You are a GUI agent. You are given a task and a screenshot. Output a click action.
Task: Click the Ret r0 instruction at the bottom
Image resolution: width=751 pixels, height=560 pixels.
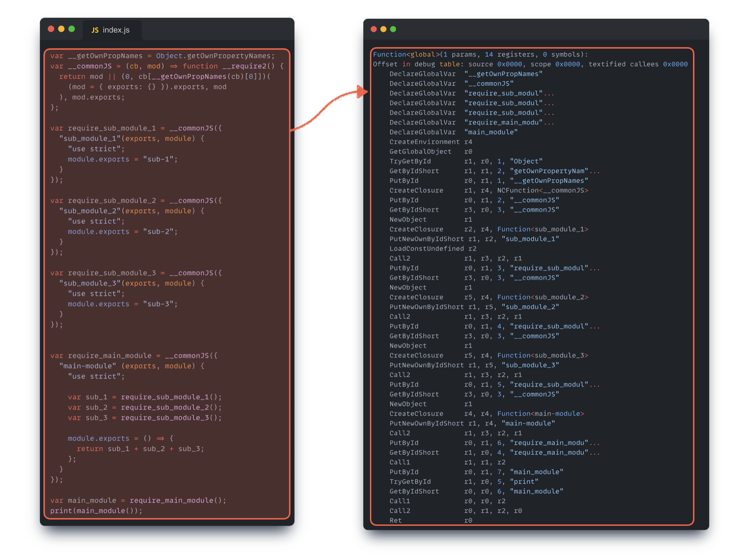point(429,520)
